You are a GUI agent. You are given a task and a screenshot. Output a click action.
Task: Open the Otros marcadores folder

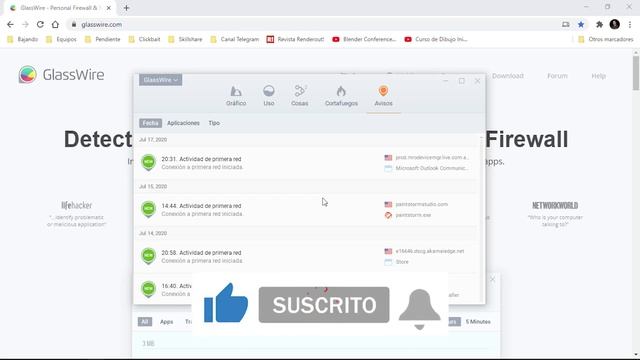(x=606, y=39)
